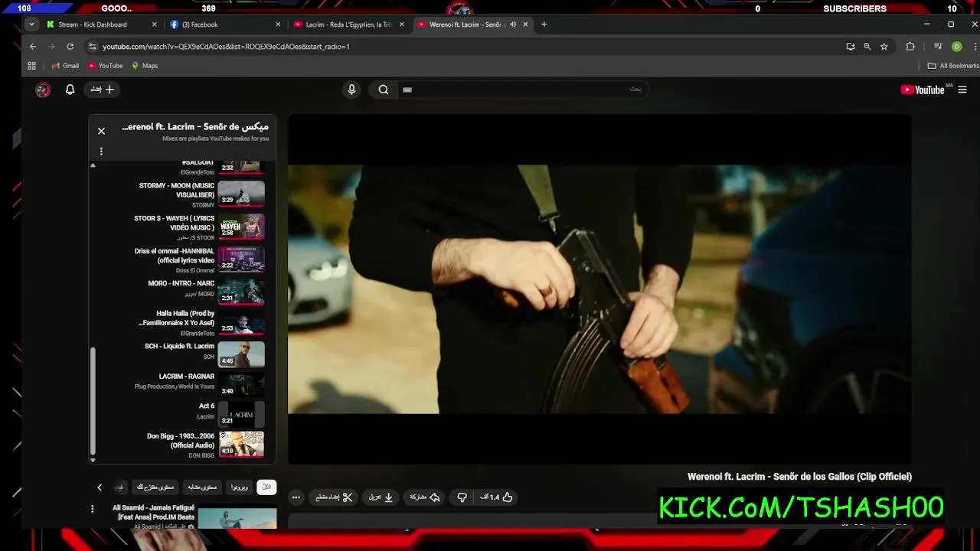
Task: Dislike the video with thumbs down
Action: tap(462, 497)
